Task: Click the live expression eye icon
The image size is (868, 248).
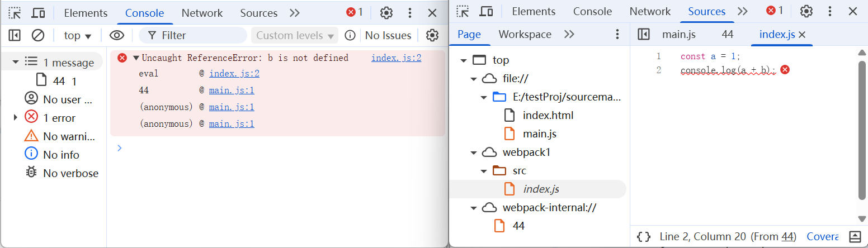Action: 116,35
